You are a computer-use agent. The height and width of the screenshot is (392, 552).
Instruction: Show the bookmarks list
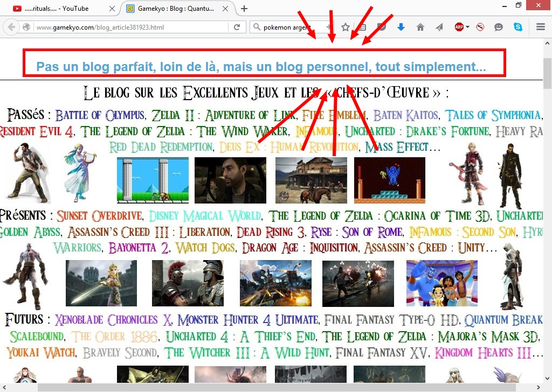363,27
